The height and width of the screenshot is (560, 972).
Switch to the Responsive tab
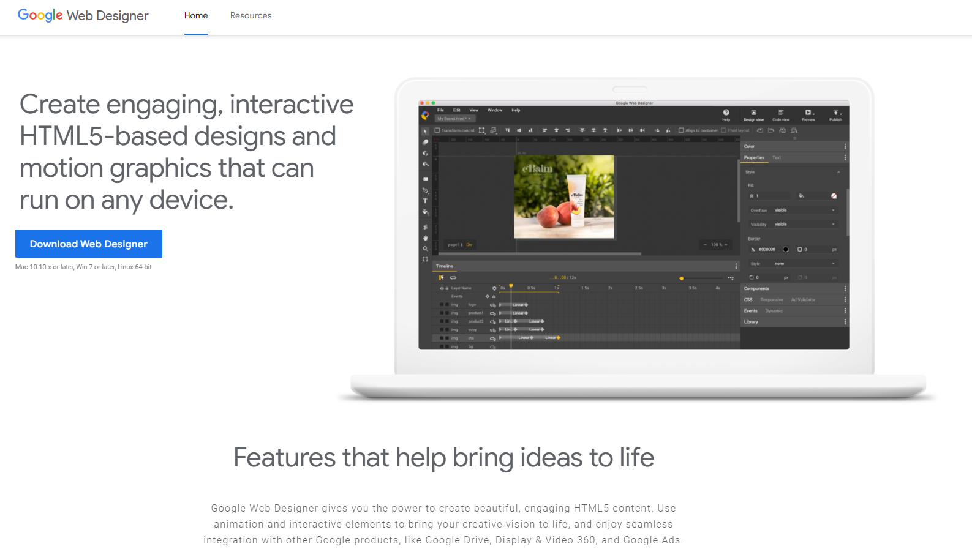tap(772, 300)
